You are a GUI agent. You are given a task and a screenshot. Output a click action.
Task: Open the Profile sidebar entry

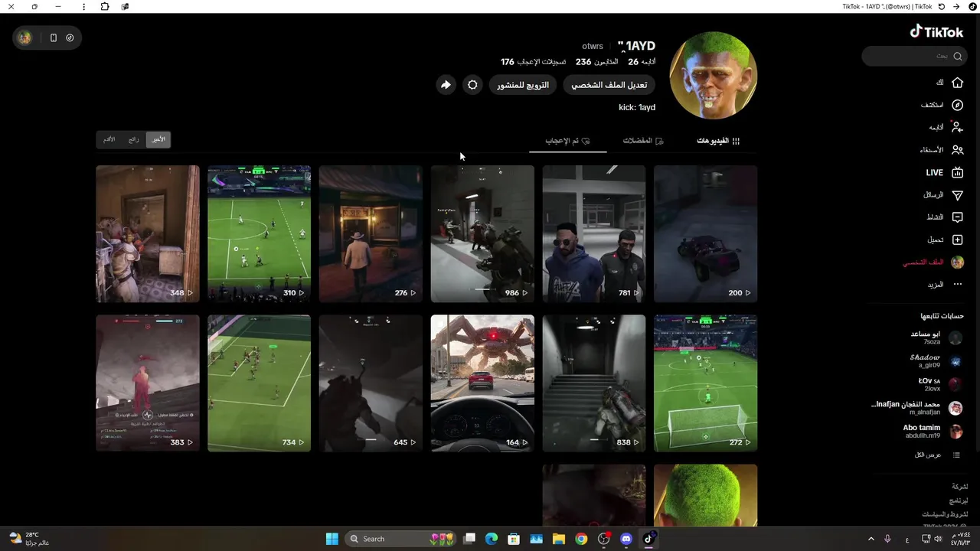[933, 262]
